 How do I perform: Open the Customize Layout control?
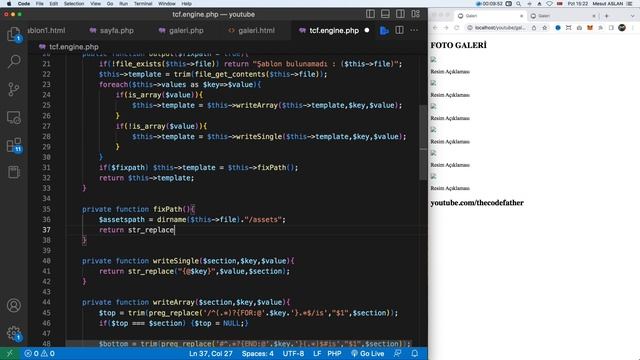click(x=416, y=14)
